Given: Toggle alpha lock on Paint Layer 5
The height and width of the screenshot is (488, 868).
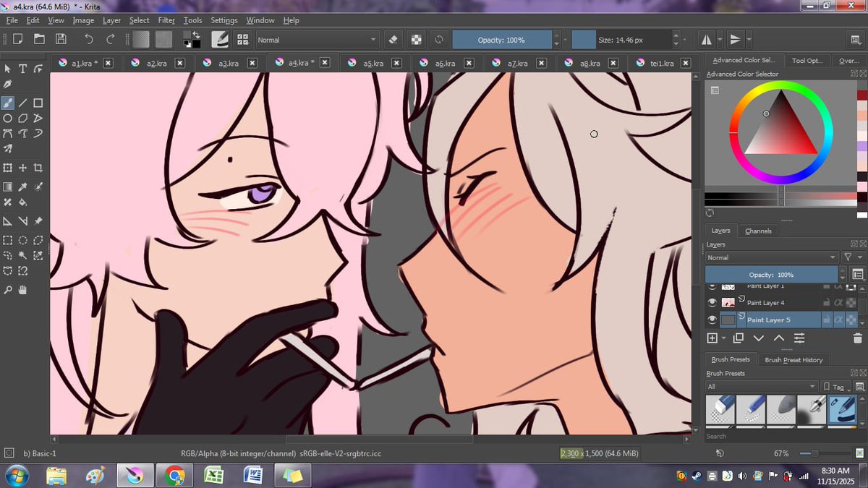Looking at the screenshot, I should [851, 320].
